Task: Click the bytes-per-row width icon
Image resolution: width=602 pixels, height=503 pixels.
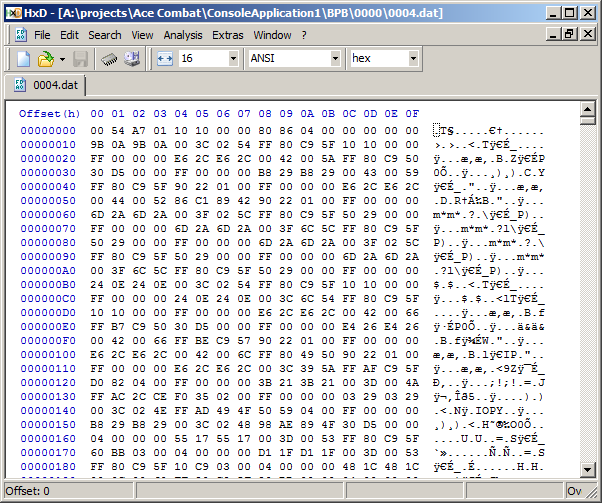Action: pos(165,59)
